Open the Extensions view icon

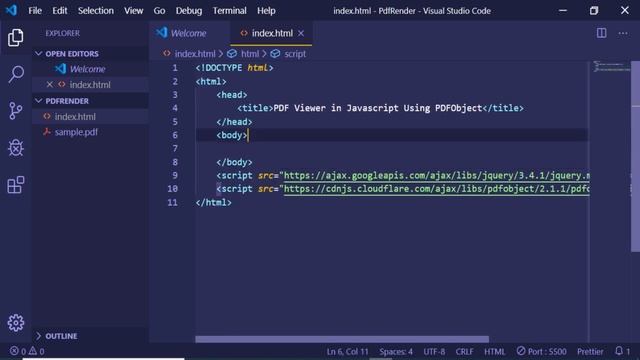coord(16,185)
